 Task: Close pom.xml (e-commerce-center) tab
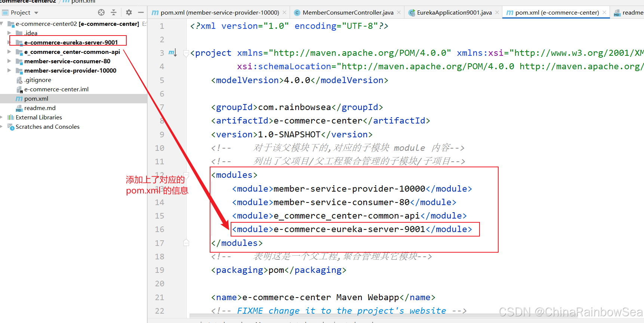point(604,12)
